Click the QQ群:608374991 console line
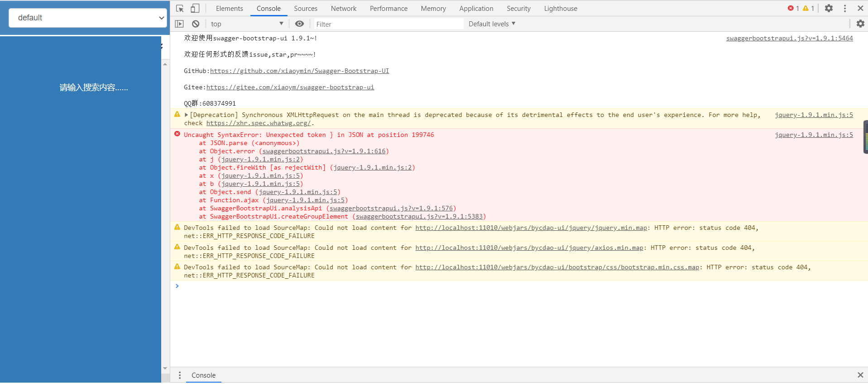 pyautogui.click(x=210, y=103)
